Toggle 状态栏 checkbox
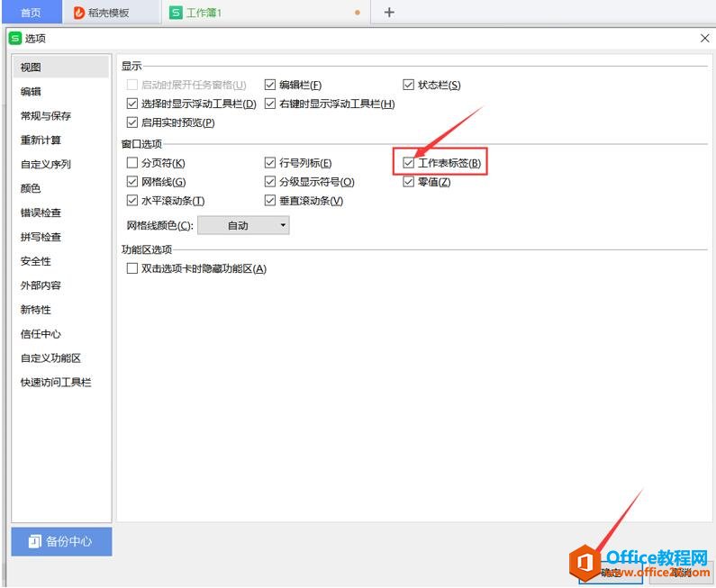 [x=408, y=85]
